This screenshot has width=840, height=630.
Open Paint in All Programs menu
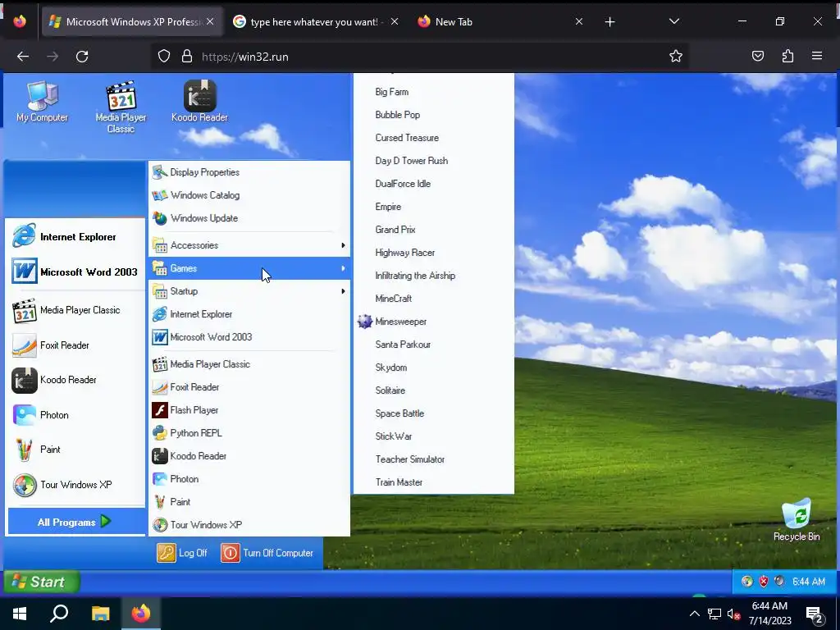[249, 502]
